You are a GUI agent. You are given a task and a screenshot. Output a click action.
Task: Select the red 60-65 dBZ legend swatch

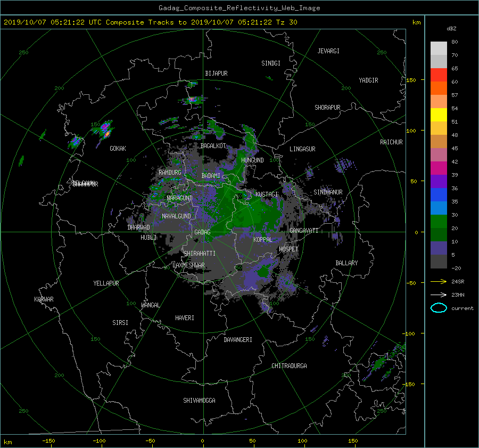pyautogui.click(x=439, y=75)
